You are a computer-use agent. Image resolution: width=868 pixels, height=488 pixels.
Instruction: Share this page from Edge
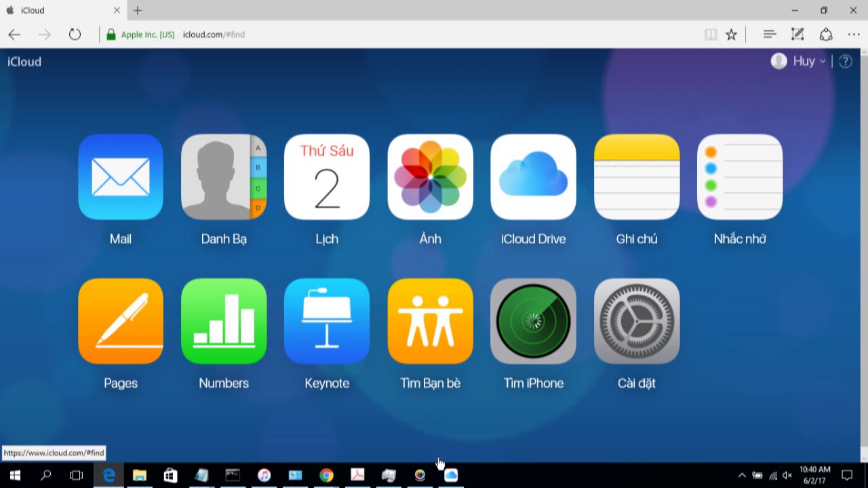[826, 35]
